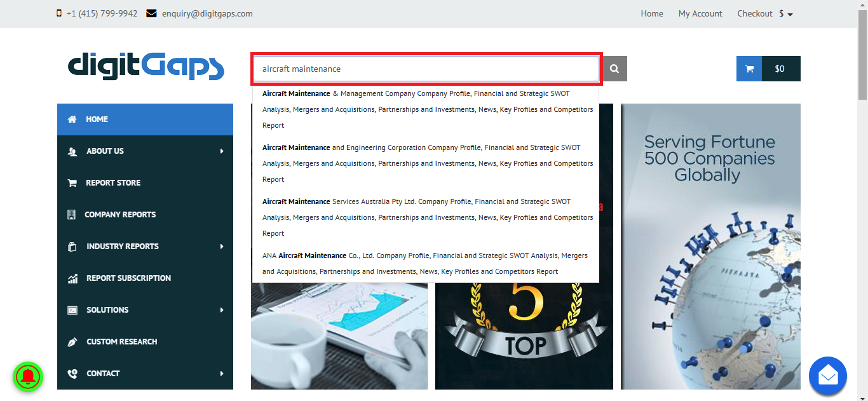Expand the CONTACT submenu arrow
Viewport: 868px width, 401px height.
[222, 374]
